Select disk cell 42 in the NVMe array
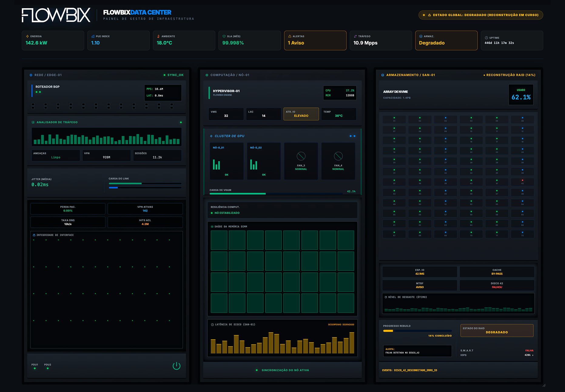565x392 pixels. (522, 182)
